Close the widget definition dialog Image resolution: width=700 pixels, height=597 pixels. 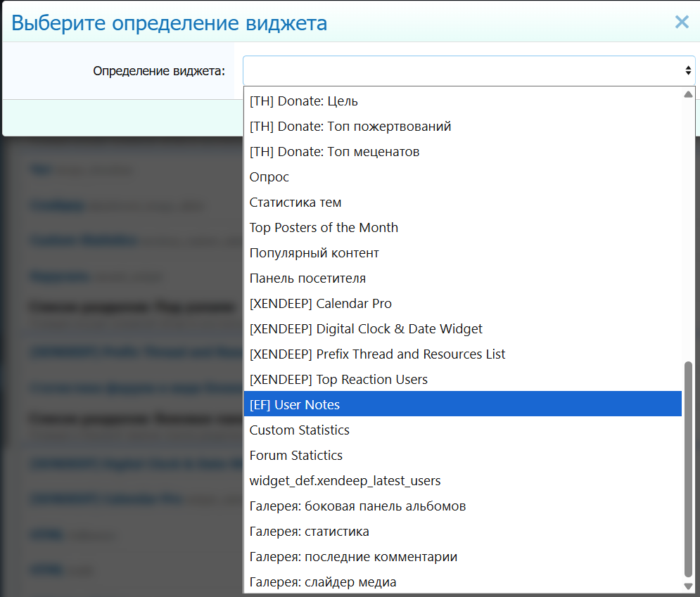point(681,22)
